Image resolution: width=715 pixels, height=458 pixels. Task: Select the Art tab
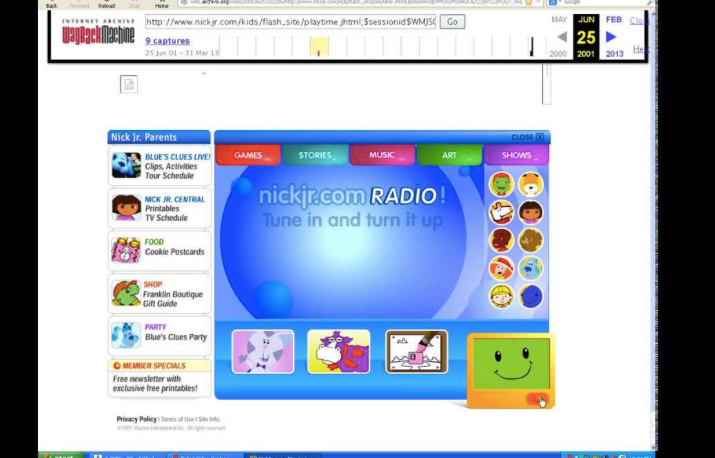pyautogui.click(x=449, y=155)
